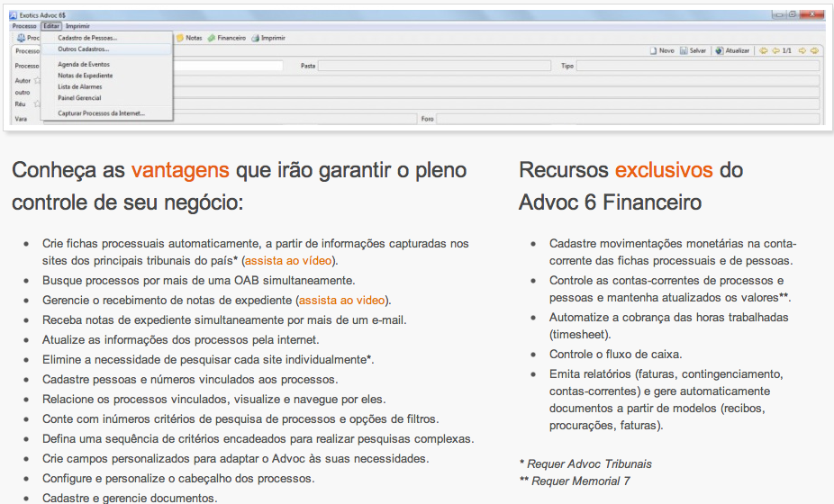Open the Processo menu

pos(24,26)
